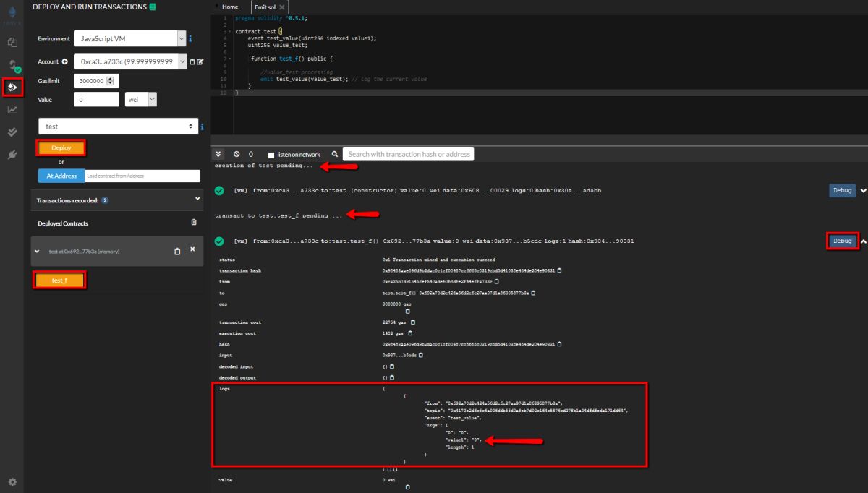The image size is (868, 493).
Task: Open the unit testing double-check sidebar icon
Action: point(12,132)
